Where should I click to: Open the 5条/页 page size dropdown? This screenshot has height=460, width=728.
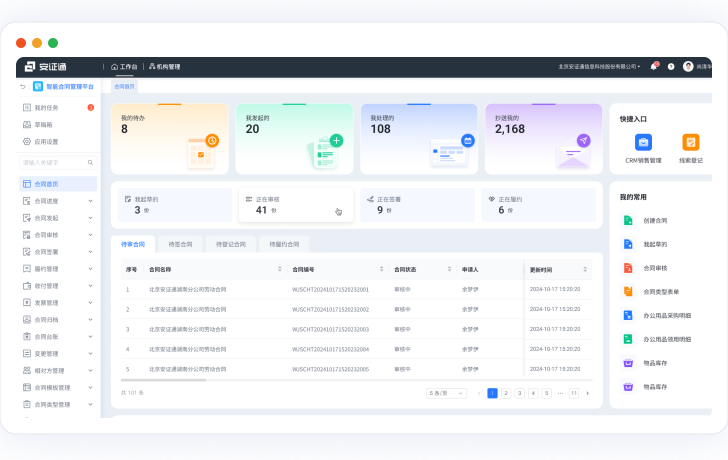[x=446, y=393]
